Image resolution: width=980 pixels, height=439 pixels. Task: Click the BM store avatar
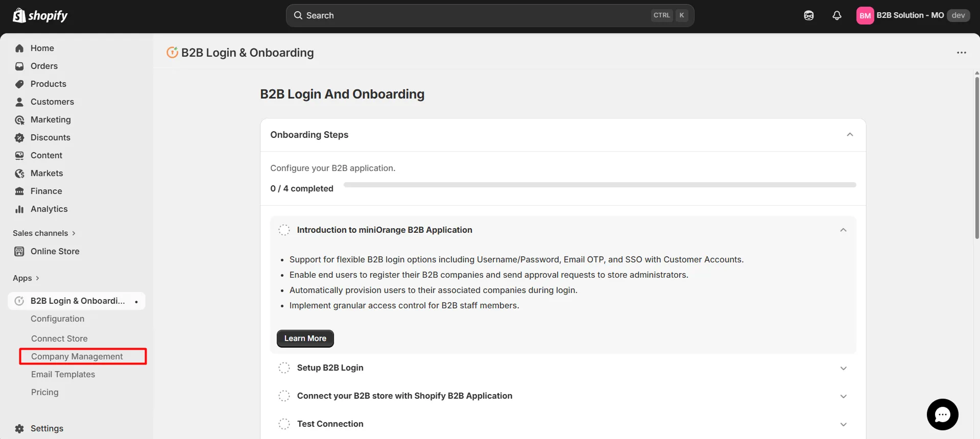click(x=865, y=15)
